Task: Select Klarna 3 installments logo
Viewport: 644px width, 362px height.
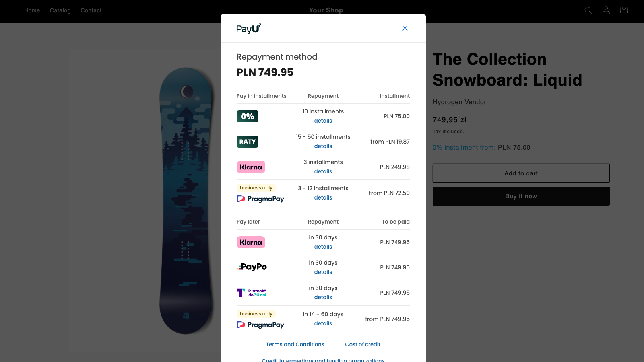Action: [251, 167]
